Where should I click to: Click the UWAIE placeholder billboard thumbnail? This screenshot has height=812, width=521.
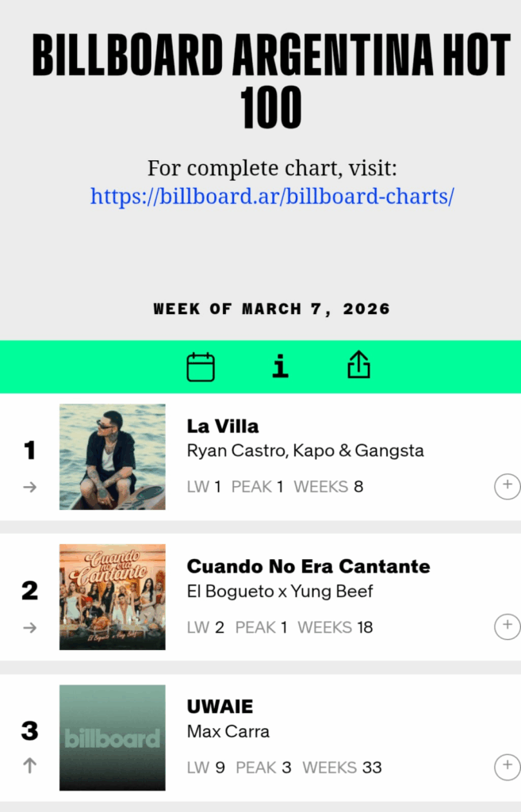coord(113,737)
